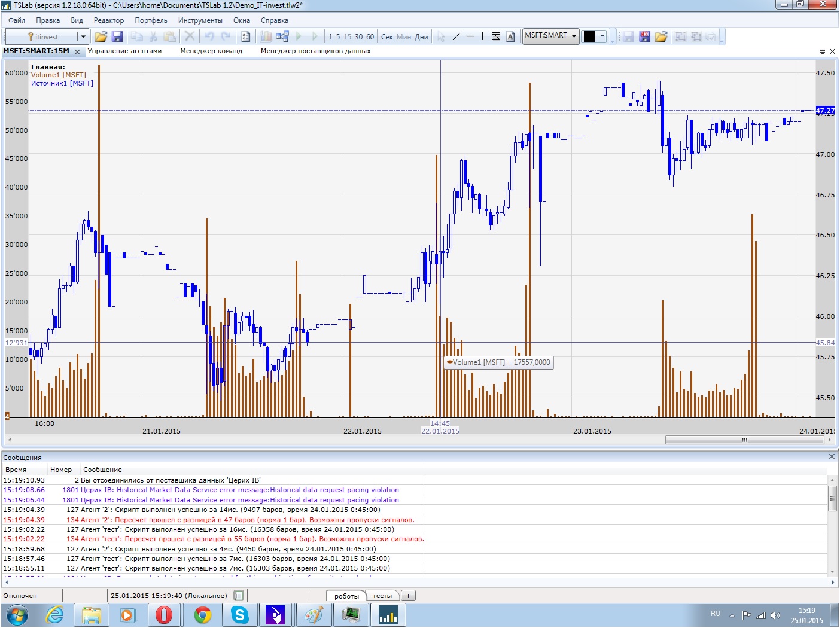
Task: Click the black color swatch
Action: pos(589,36)
